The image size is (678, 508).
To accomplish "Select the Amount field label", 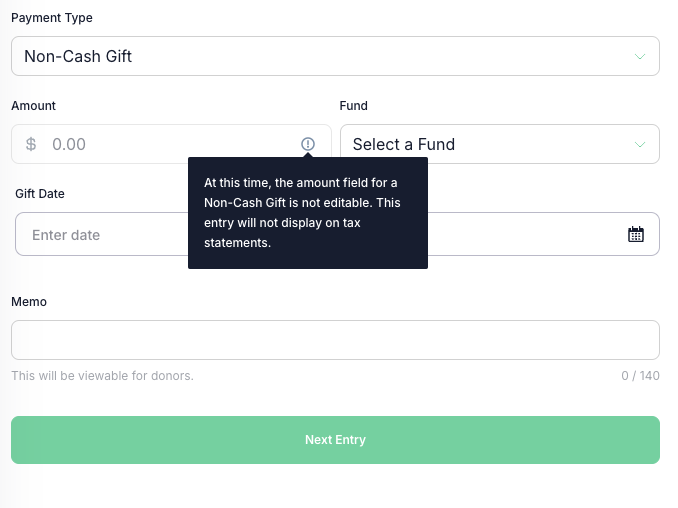I will pyautogui.click(x=33, y=105).
